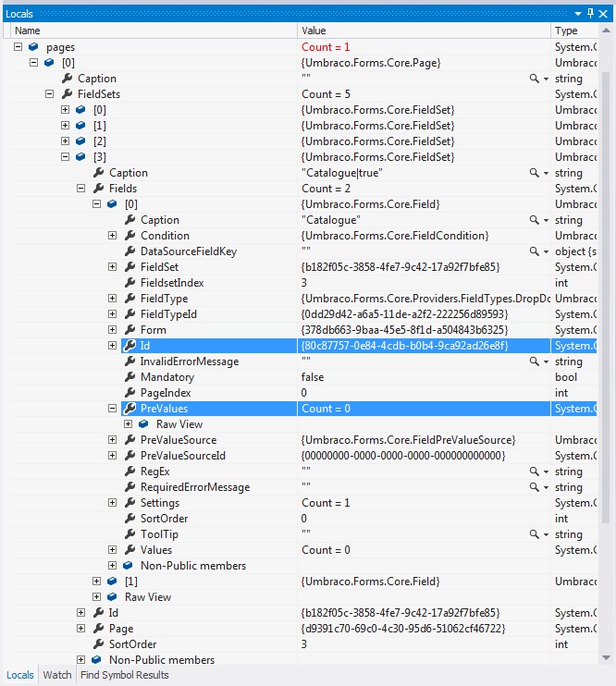Click the cube icon beside Non-Public members of field
The height and width of the screenshot is (686, 616).
click(x=128, y=565)
